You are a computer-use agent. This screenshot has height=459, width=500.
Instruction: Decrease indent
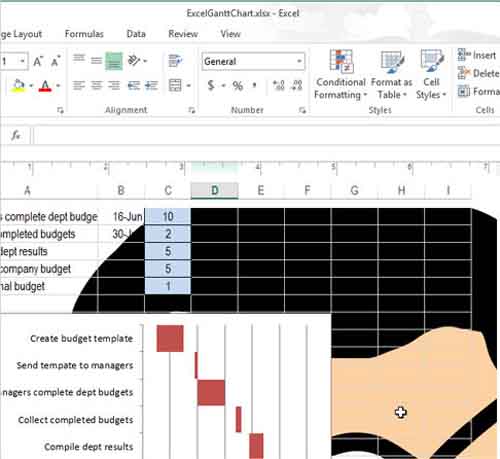(x=134, y=86)
